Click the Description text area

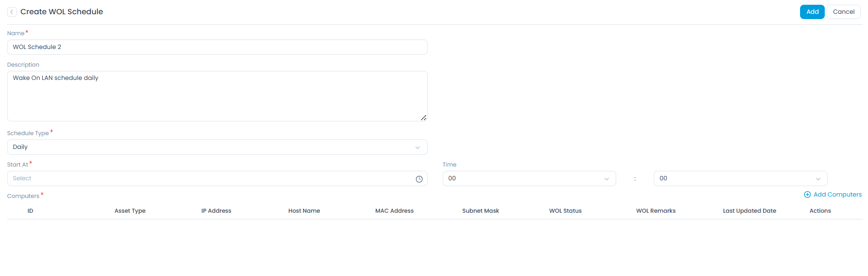217,95
